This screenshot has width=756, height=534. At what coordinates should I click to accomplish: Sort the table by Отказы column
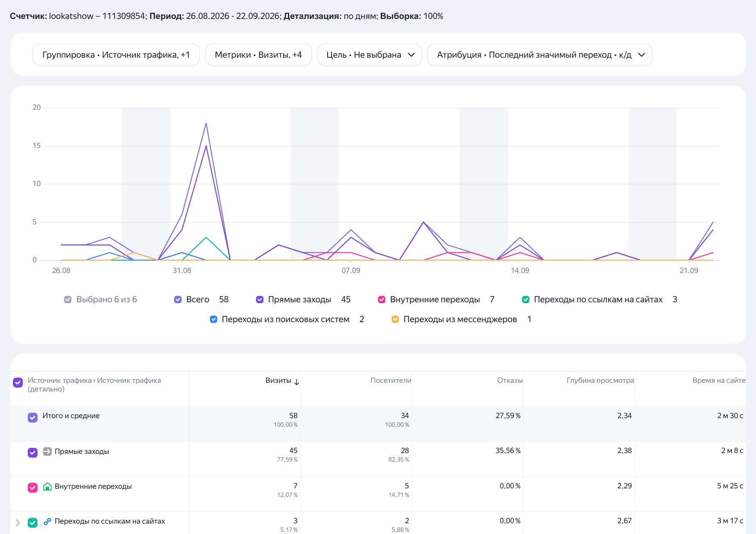[510, 380]
